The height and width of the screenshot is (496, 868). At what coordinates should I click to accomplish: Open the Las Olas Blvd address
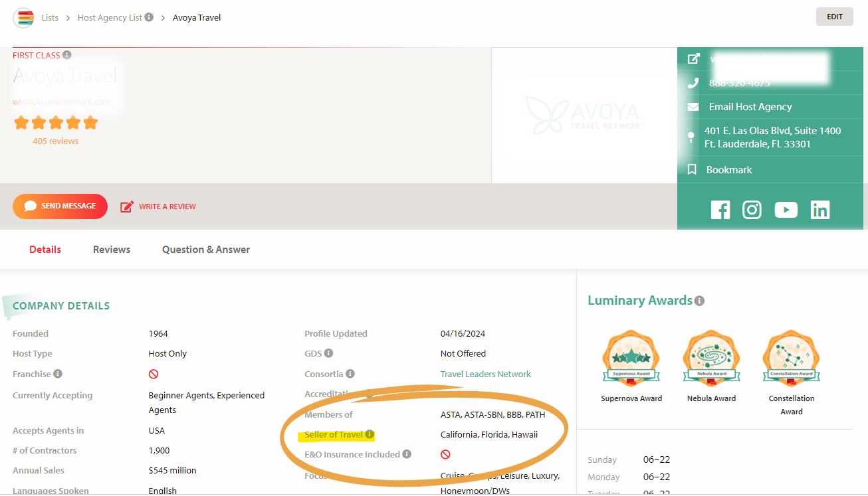(x=772, y=137)
